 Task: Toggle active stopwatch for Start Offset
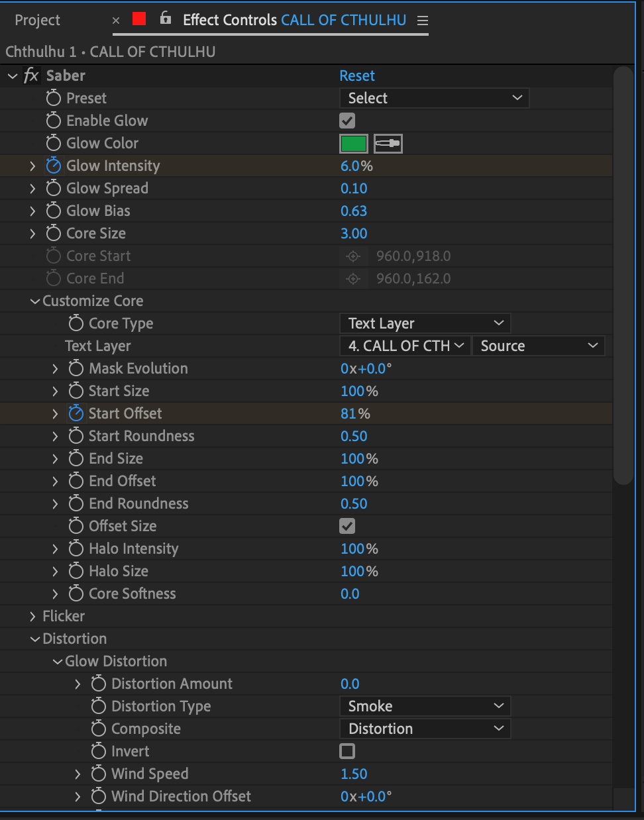tap(76, 413)
